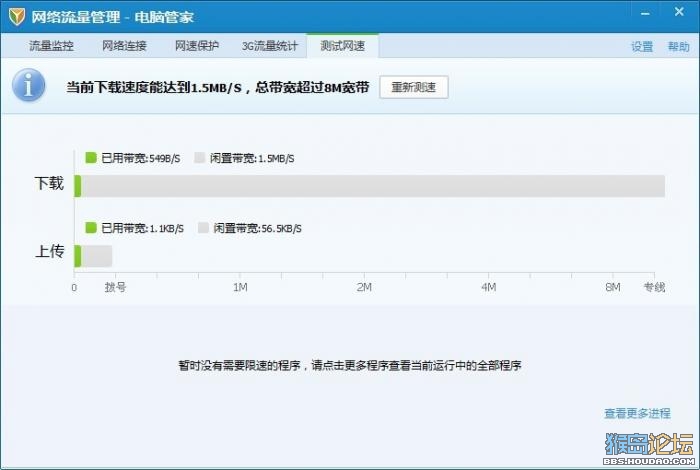The width and height of the screenshot is (700, 470).
Task: Click the 2M axis label
Action: [364, 287]
